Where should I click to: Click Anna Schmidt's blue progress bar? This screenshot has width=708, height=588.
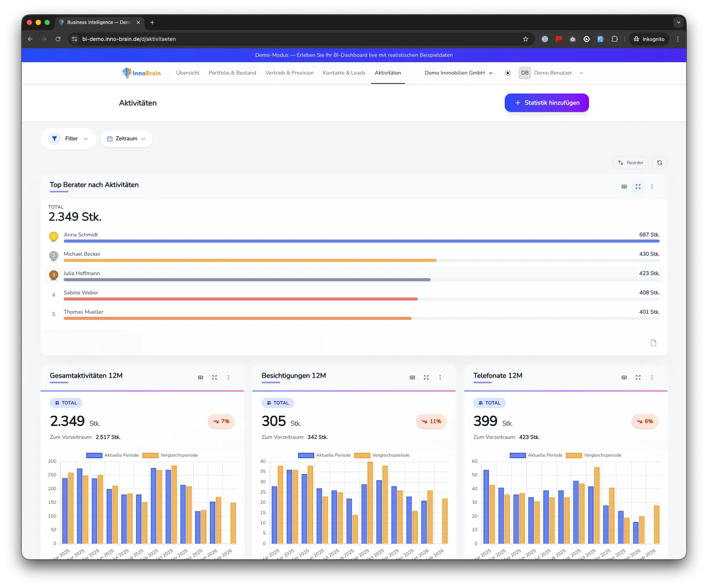(361, 241)
